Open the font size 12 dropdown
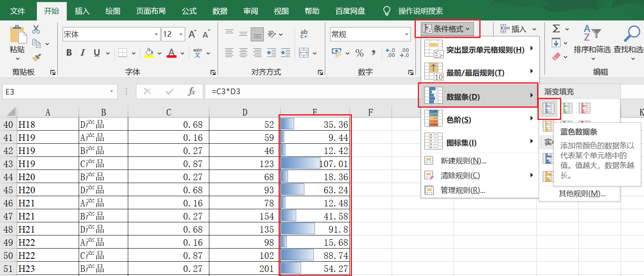The image size is (644, 276). (181, 34)
